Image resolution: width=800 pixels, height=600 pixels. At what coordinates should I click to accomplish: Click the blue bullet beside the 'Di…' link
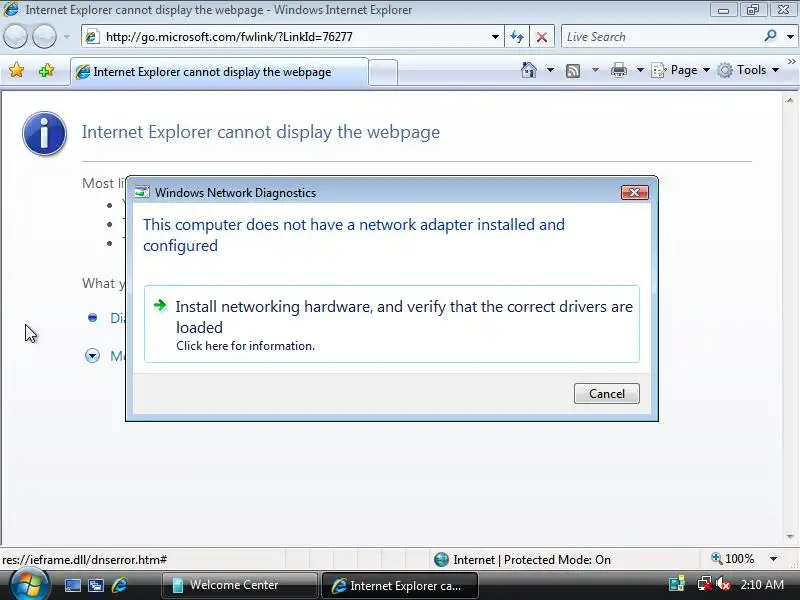point(92,318)
